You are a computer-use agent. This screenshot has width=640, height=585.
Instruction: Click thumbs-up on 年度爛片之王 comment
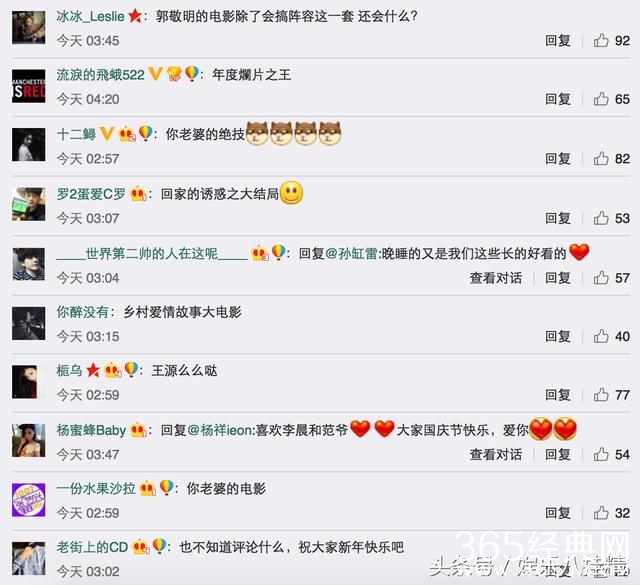point(601,99)
